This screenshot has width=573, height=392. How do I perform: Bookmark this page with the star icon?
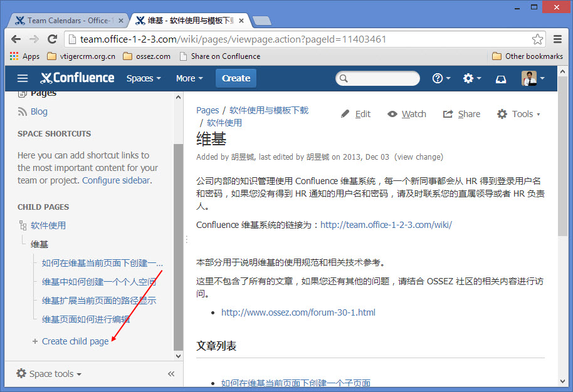[537, 39]
